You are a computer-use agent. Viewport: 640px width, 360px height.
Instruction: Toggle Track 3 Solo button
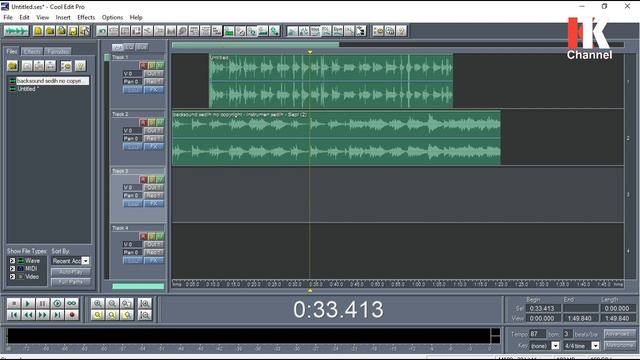[x=151, y=179]
